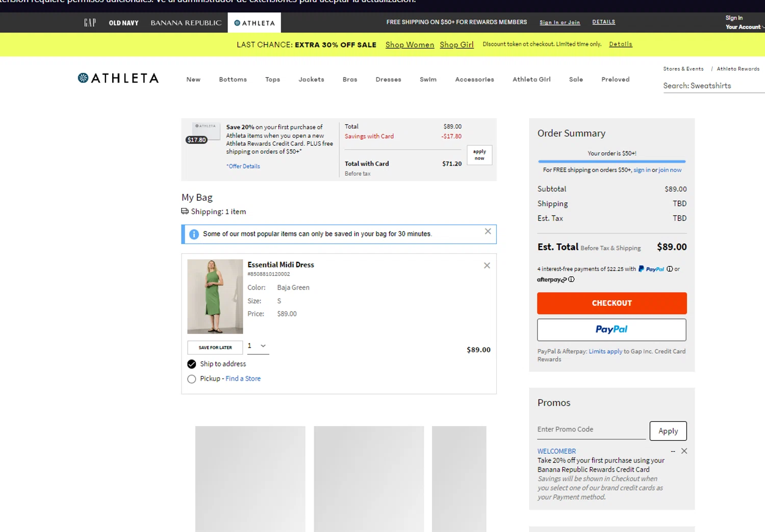Click the join now link
This screenshot has width=765, height=532.
point(670,170)
